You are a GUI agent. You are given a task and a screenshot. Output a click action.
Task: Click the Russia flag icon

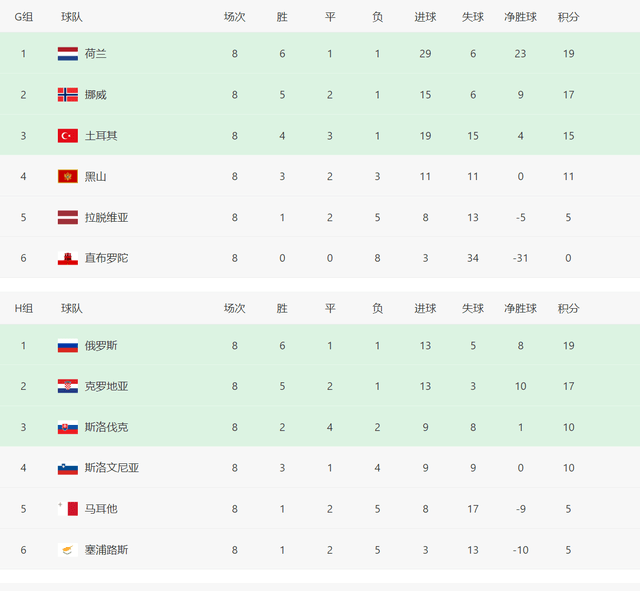tap(68, 346)
